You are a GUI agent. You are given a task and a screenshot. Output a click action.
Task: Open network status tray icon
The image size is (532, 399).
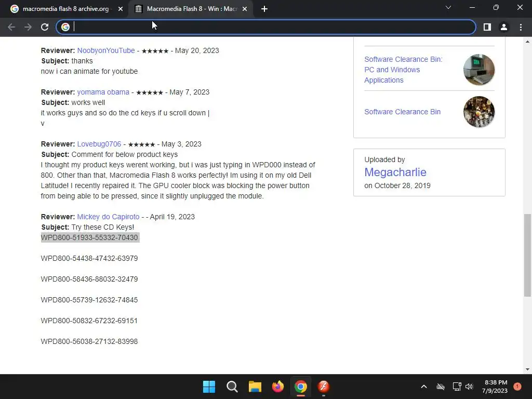click(457, 387)
